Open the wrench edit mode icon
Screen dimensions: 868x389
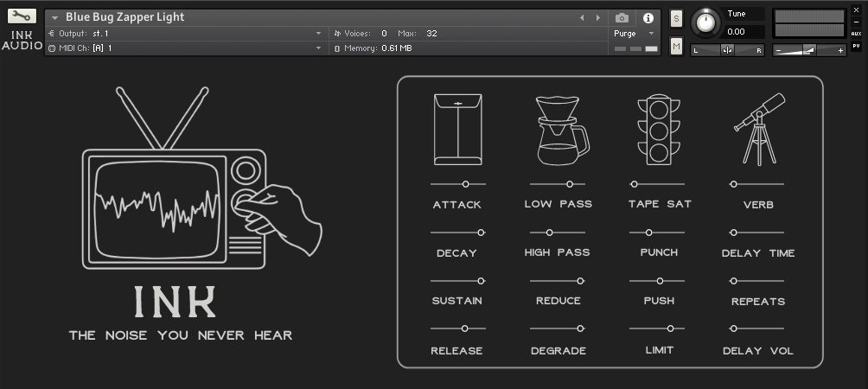point(22,16)
